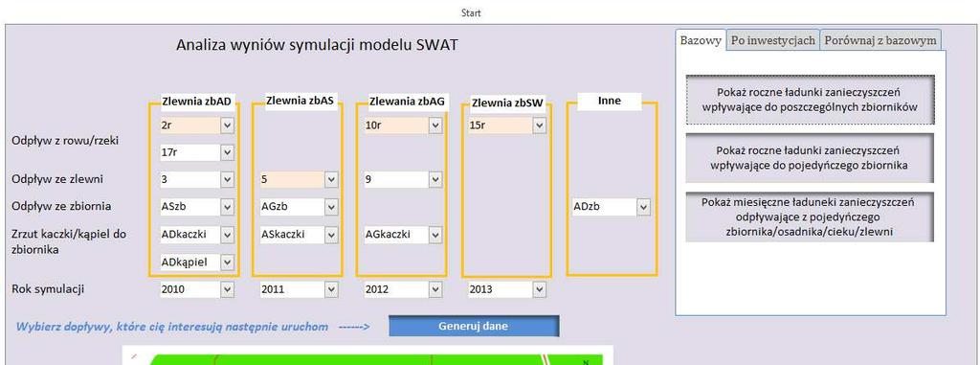Open the dropdown arrow for value 3
The width and height of the screenshot is (980, 365).
(x=227, y=180)
